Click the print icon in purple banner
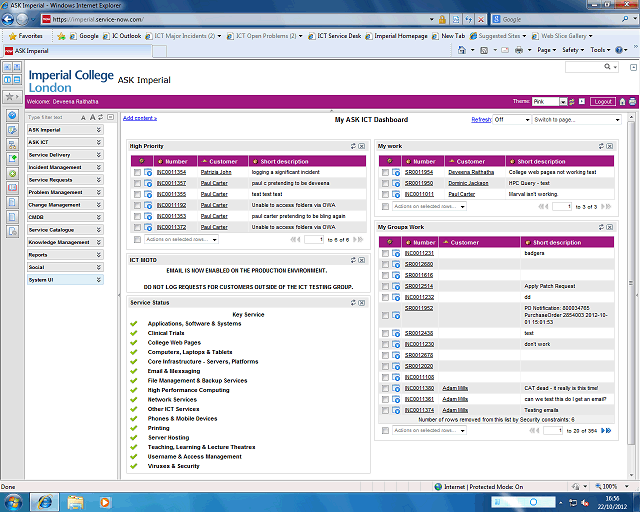This screenshot has height=512, width=640. [x=632, y=101]
